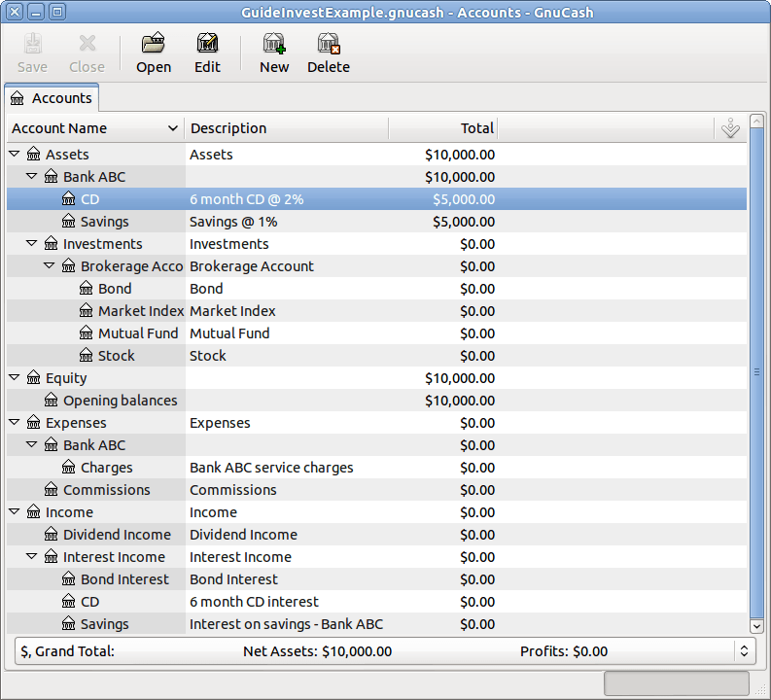
Task: Select the CD account under Assets
Action: [376, 199]
